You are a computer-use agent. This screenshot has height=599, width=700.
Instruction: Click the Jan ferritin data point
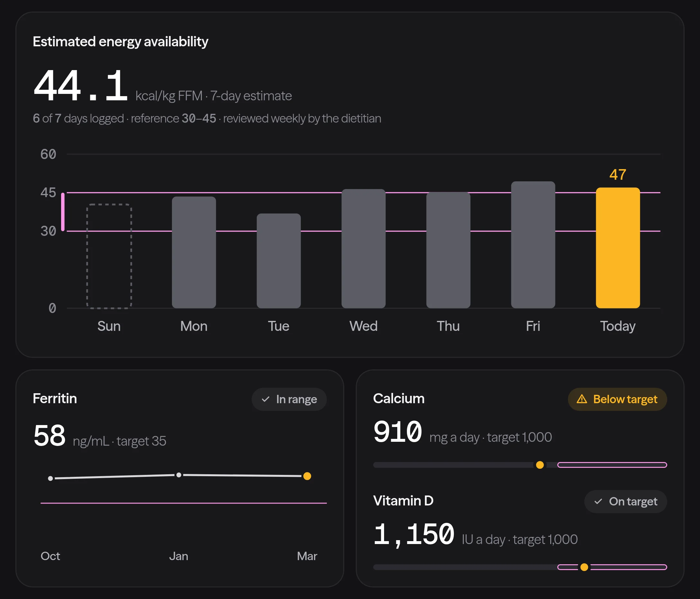tap(179, 475)
